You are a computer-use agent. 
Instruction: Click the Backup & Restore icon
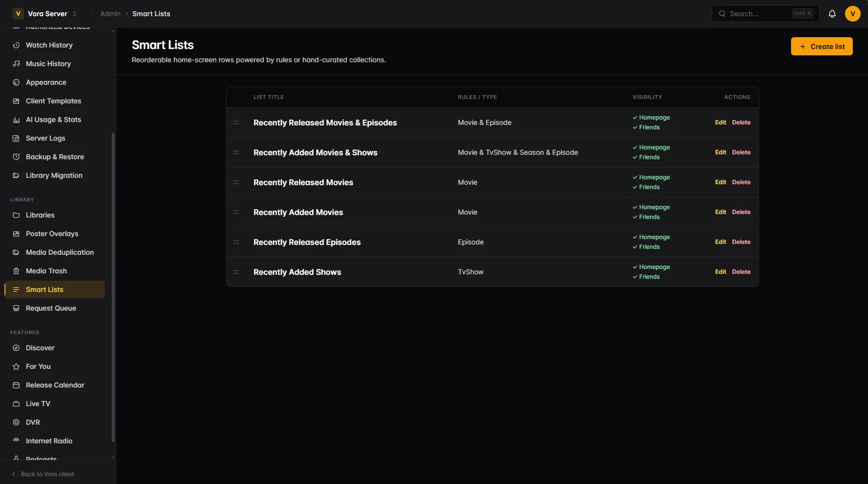(x=16, y=157)
